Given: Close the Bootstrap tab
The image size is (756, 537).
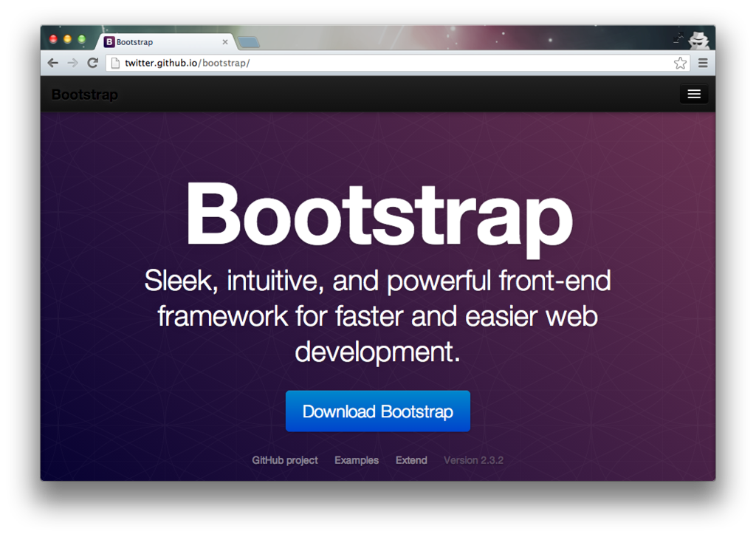Looking at the screenshot, I should (224, 42).
